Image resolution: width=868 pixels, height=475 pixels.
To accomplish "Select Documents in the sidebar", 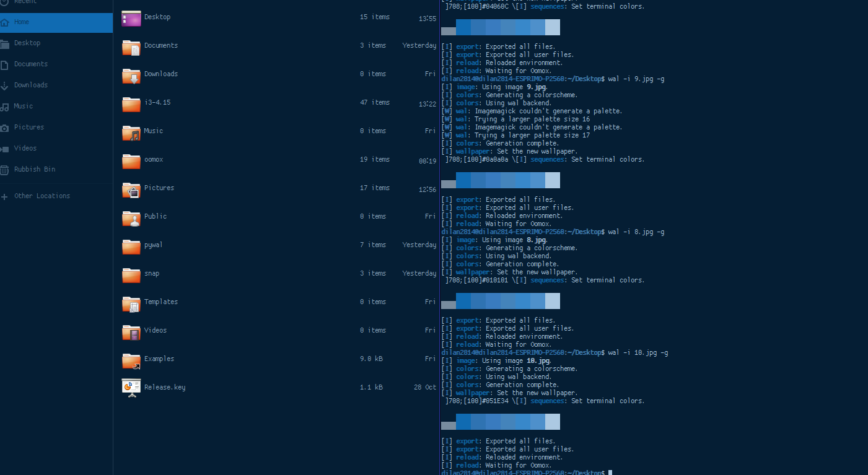I will point(31,64).
